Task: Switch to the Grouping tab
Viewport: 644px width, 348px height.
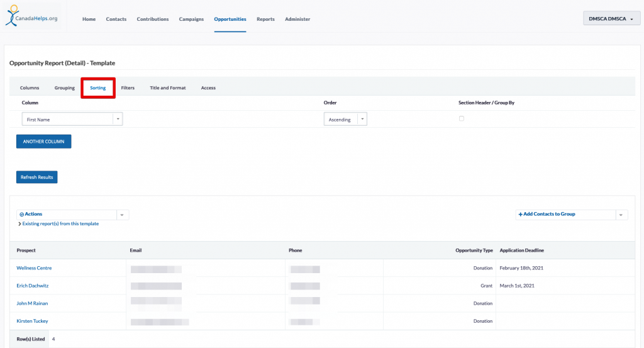Action: [65, 87]
